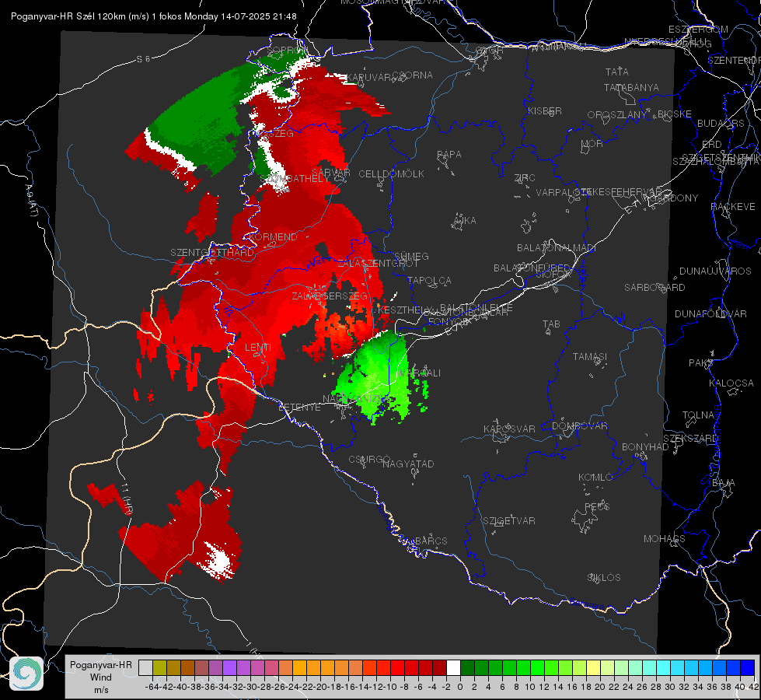Click the BAJA city label
Screen dimensions: 761x700
coord(724,483)
